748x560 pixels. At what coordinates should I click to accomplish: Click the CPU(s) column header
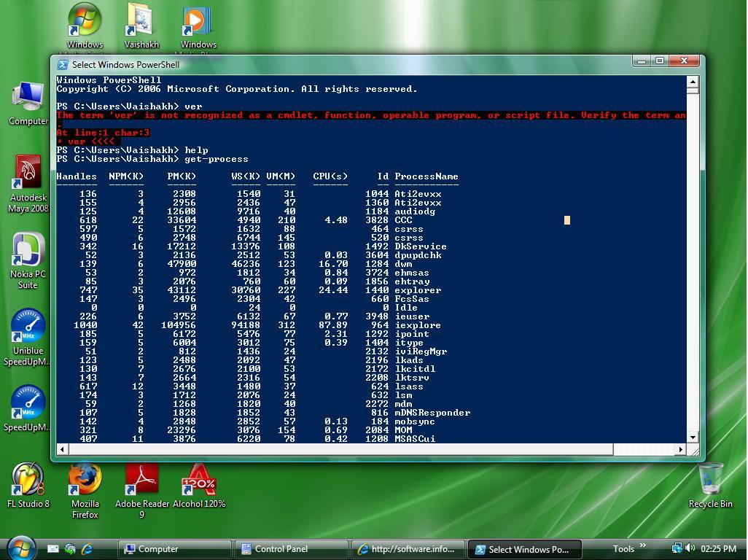[x=330, y=176]
